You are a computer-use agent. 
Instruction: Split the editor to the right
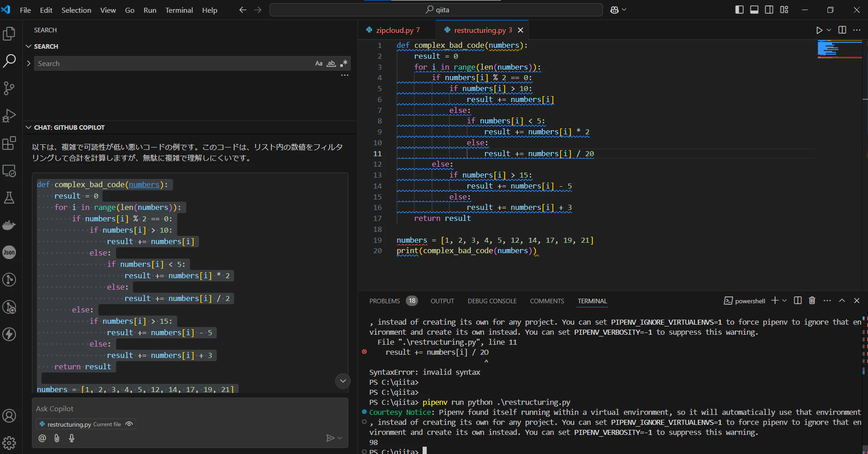(x=842, y=30)
